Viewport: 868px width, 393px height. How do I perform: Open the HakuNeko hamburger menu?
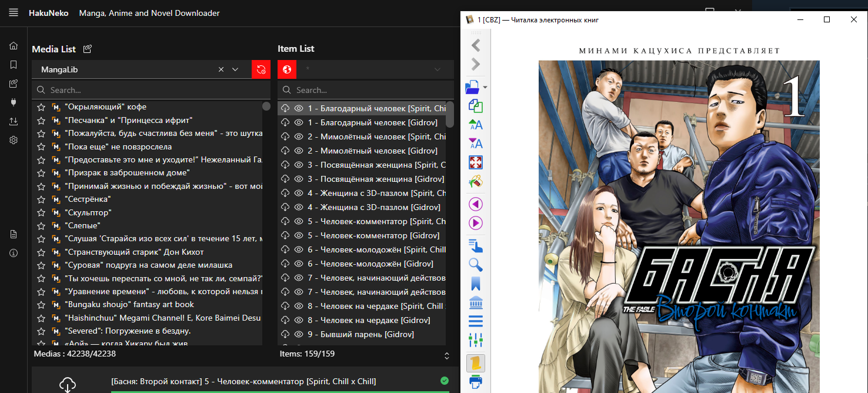click(x=14, y=13)
